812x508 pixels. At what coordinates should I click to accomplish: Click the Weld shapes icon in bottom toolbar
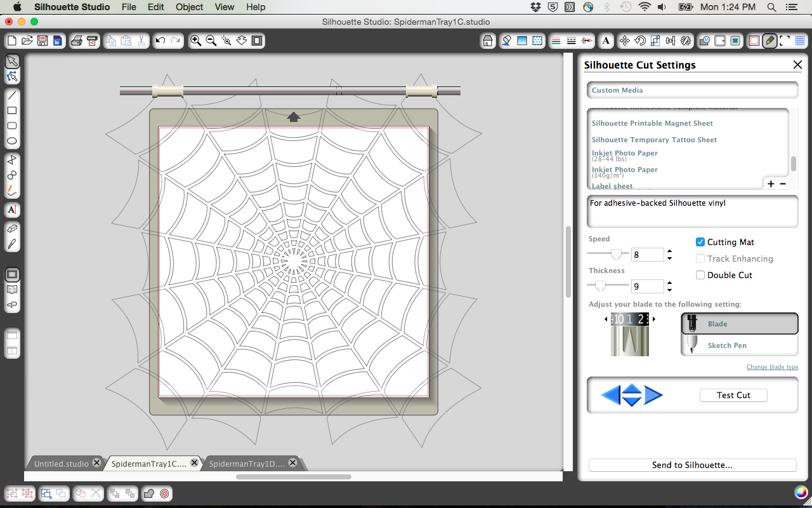tap(149, 493)
